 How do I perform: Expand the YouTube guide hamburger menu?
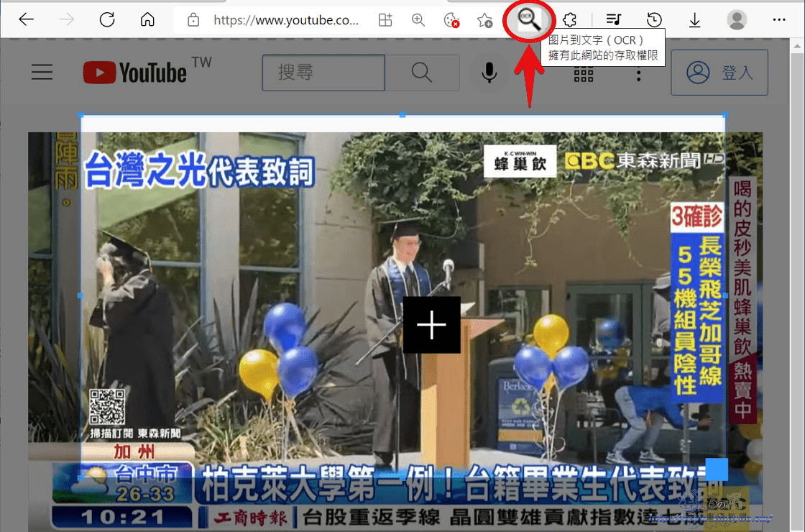42,72
